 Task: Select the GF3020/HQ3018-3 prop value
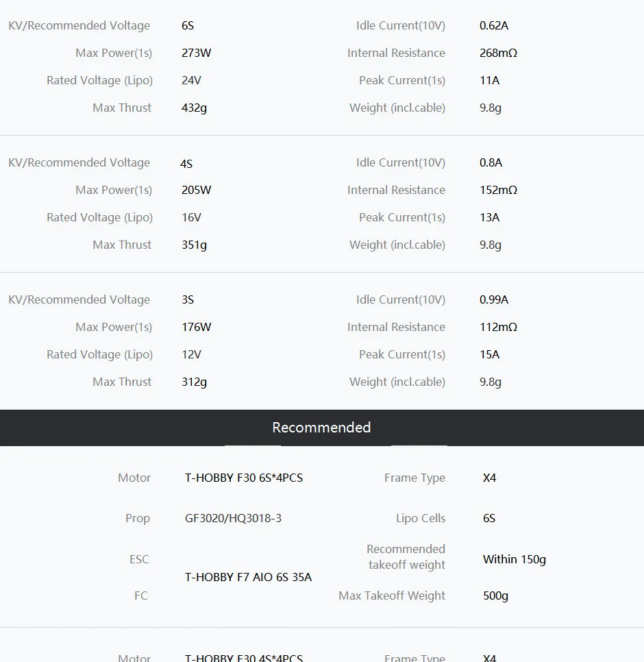click(x=233, y=518)
